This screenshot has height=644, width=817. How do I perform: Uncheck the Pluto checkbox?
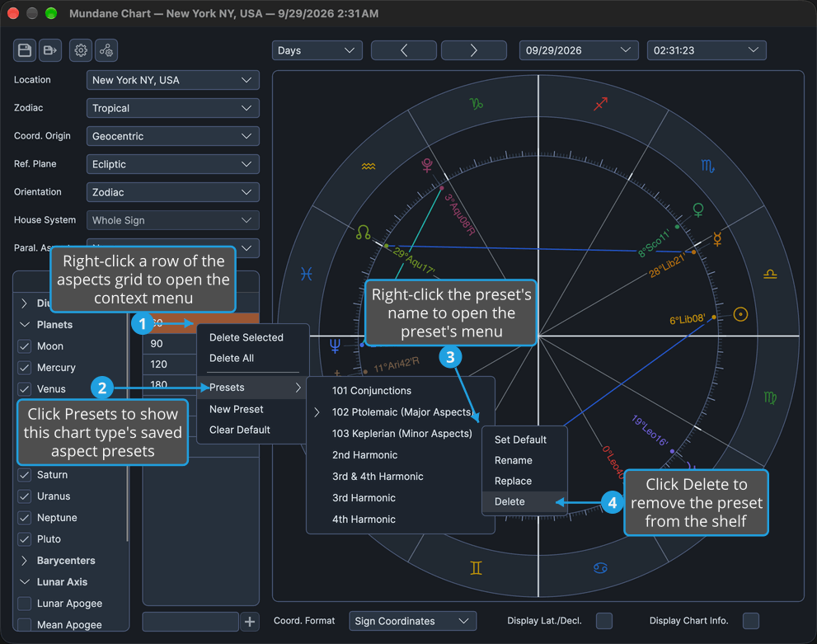(25, 539)
